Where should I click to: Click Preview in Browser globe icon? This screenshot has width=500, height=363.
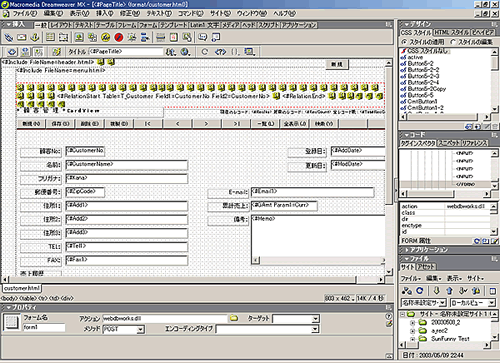coord(185,52)
